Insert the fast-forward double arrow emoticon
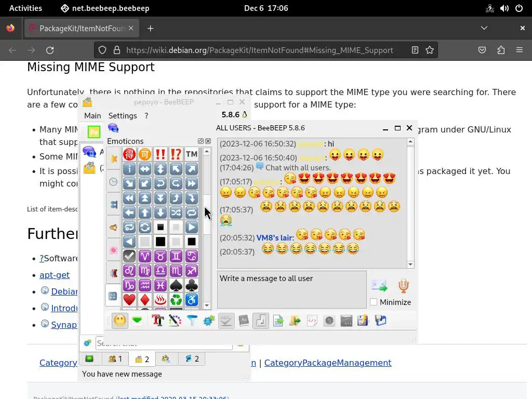This screenshot has width=532, height=399. pos(192,183)
